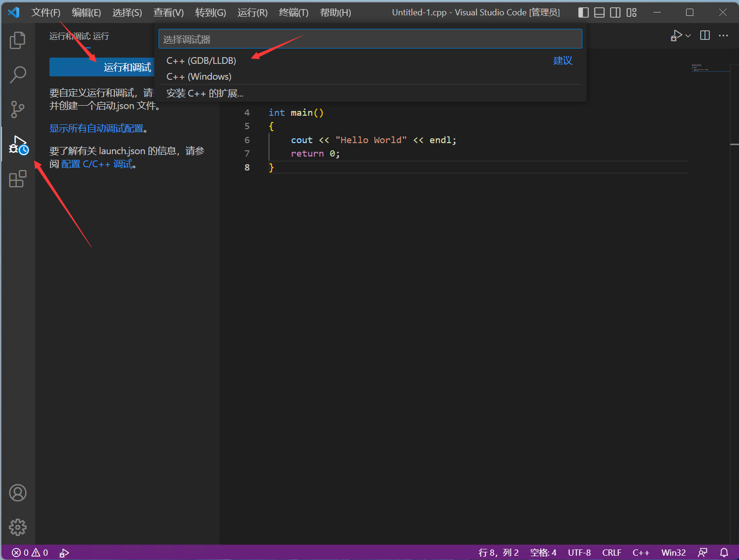The height and width of the screenshot is (560, 739).
Task: Open the 编辑(E) menu
Action: [x=86, y=12]
